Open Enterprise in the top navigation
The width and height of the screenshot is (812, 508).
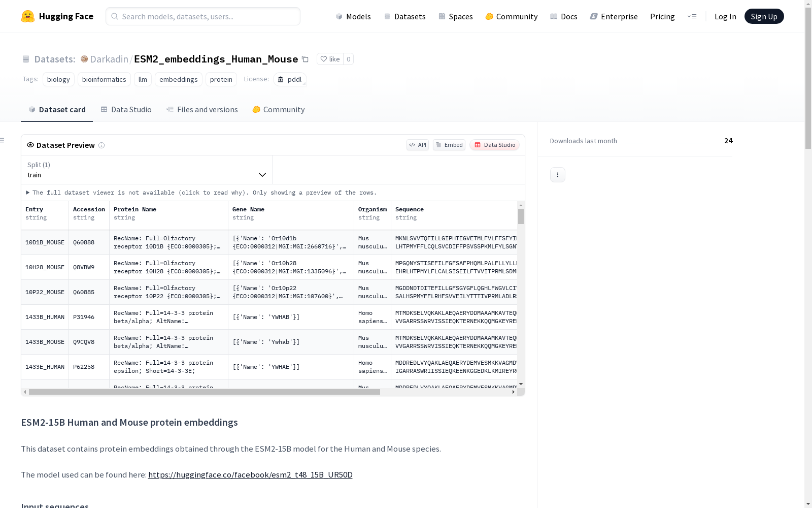coord(614,16)
